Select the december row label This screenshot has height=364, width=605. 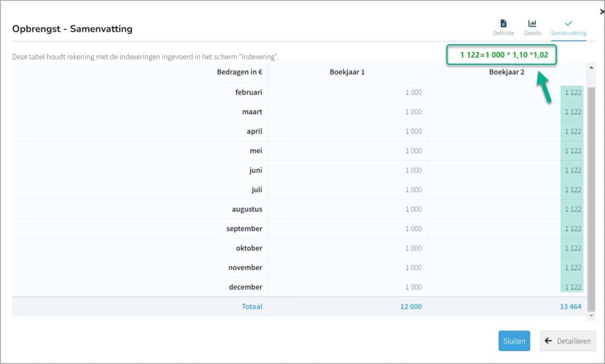coord(245,287)
